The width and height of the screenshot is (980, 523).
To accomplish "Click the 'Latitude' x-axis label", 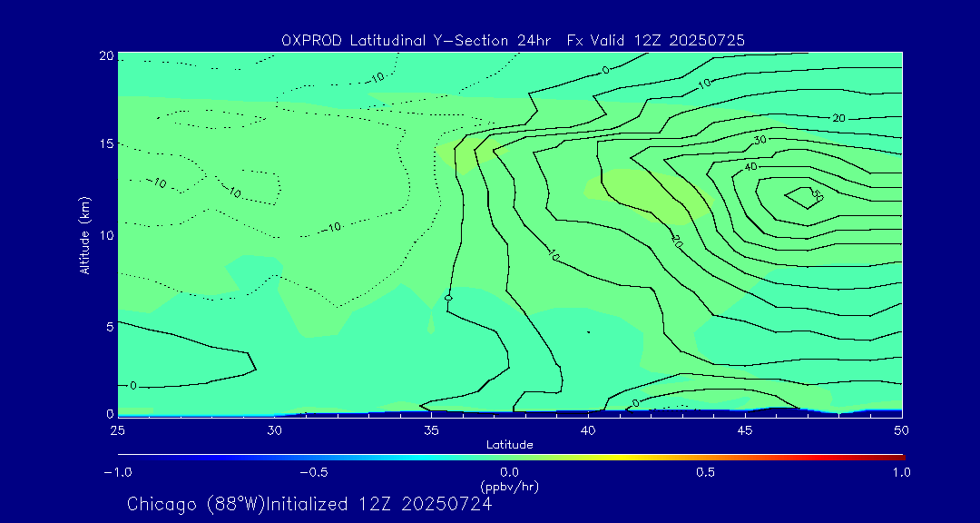I will point(509,445).
